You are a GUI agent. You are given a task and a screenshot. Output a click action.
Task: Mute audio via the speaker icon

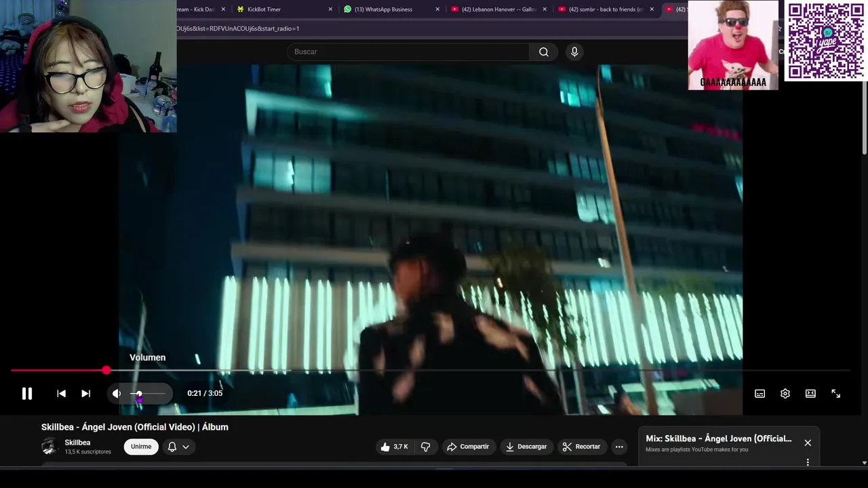tap(117, 393)
